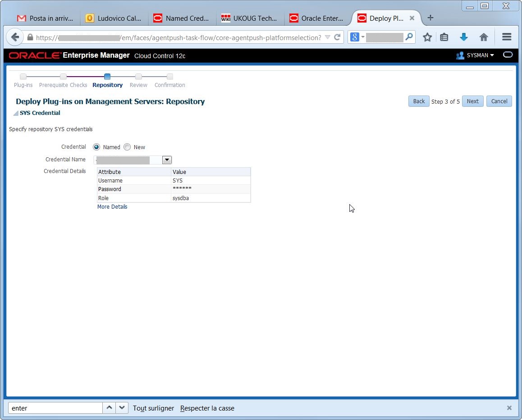Viewport: 522px width, 420px height.
Task: Click the Review train step
Action: pos(138,85)
